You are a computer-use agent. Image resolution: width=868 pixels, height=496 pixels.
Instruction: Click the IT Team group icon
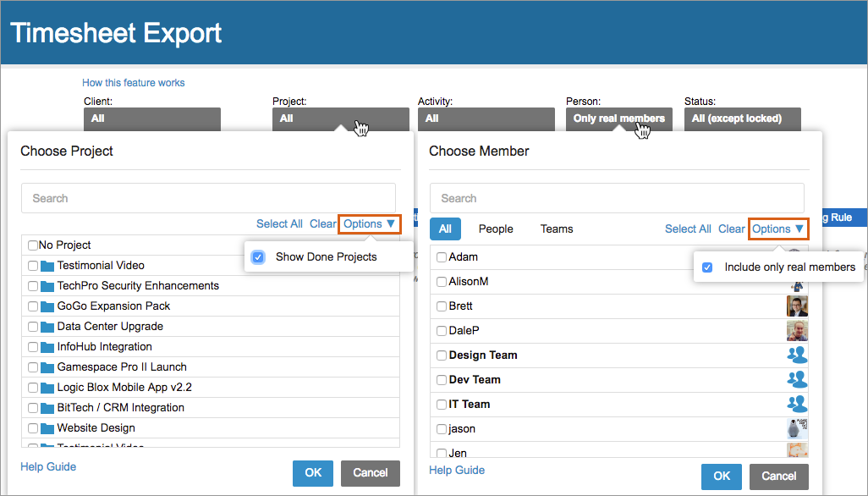pos(796,404)
